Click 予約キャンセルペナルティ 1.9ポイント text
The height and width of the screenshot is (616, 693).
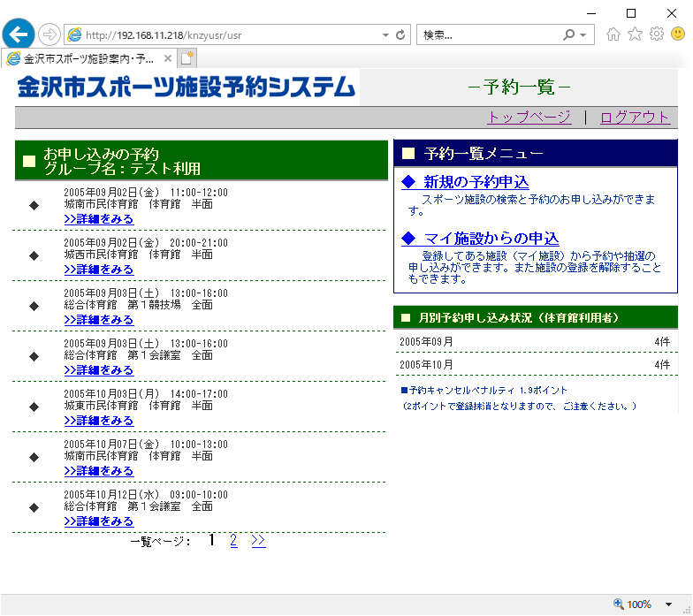pyautogui.click(x=484, y=391)
